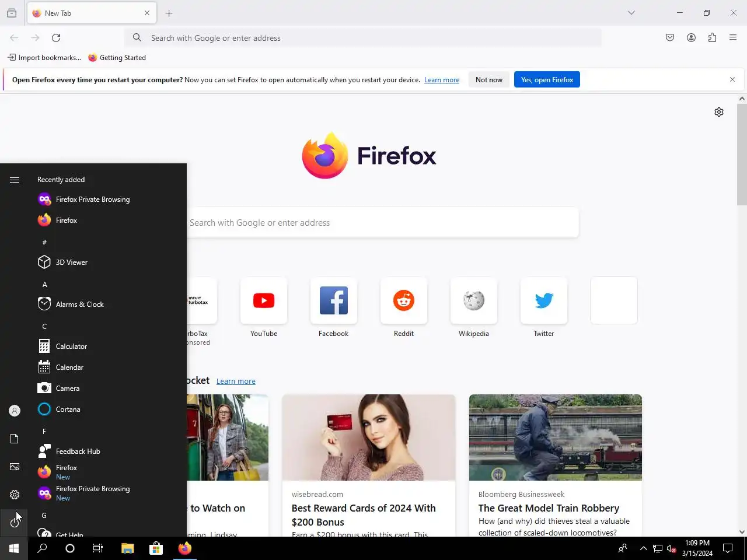Click the Save to Pocket icon
Image resolution: width=747 pixels, height=560 pixels.
coord(670,38)
